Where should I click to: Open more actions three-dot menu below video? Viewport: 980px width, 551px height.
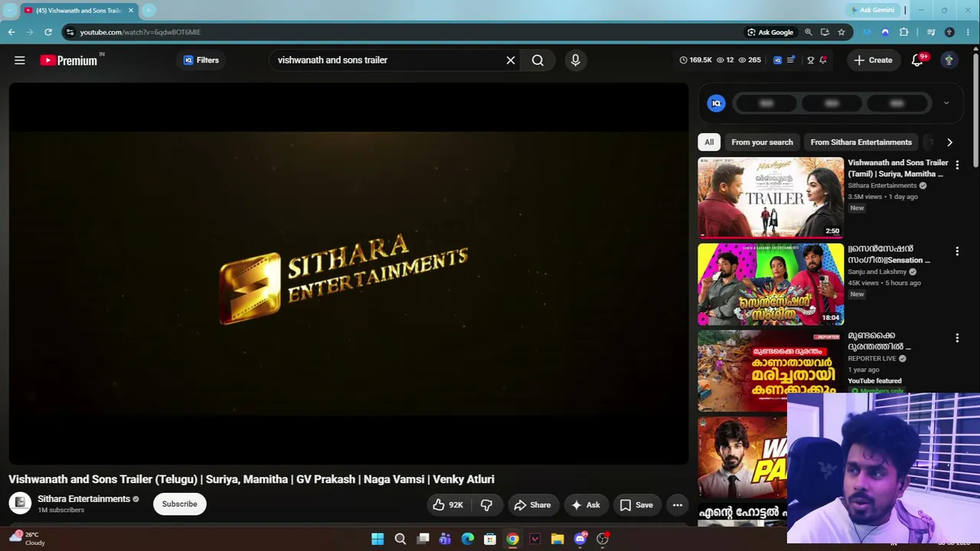click(678, 505)
